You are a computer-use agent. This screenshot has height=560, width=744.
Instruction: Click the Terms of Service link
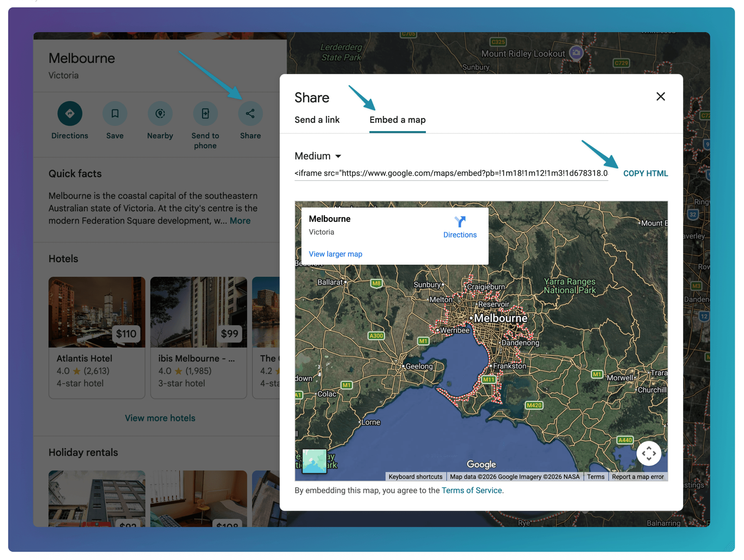472,490
